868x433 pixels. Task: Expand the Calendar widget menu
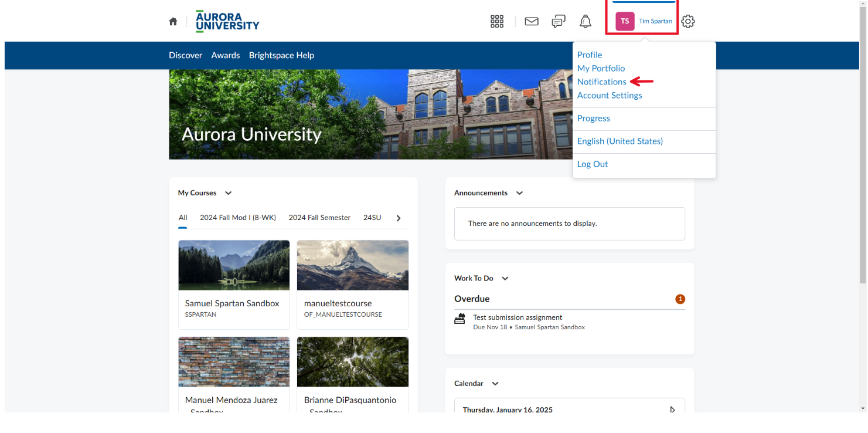click(x=495, y=384)
